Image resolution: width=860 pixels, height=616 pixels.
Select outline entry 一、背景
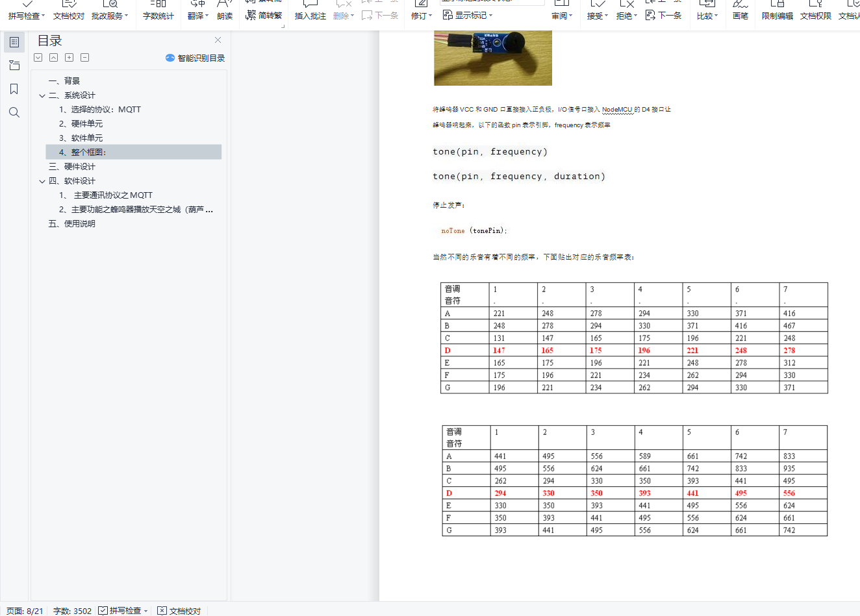point(64,81)
